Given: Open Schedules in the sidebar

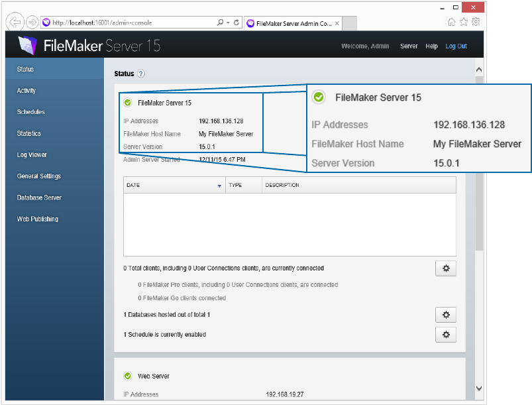Looking at the screenshot, I should [54, 111].
